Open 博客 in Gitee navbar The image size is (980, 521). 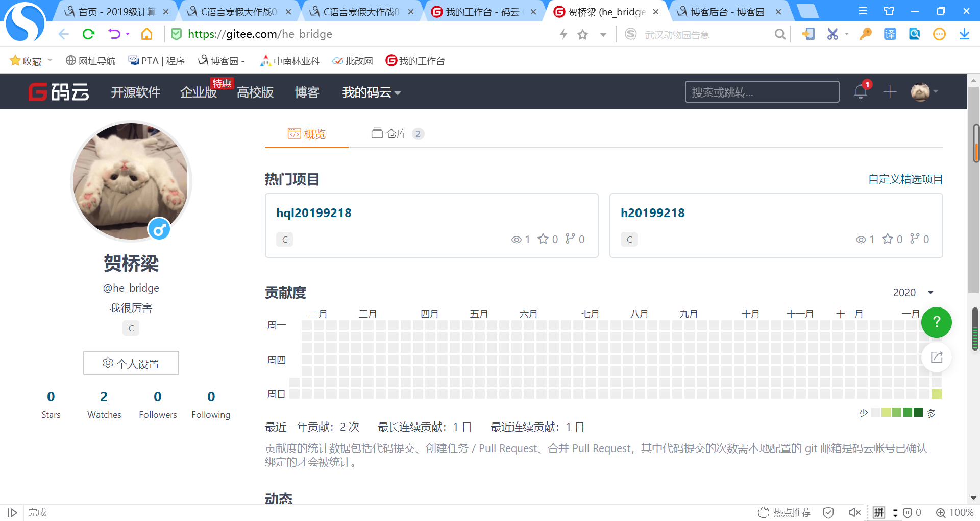(x=307, y=92)
